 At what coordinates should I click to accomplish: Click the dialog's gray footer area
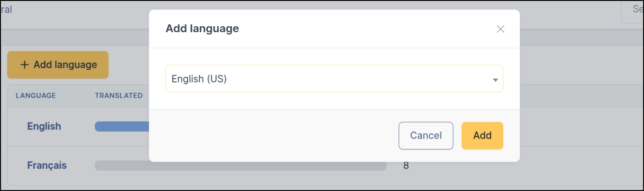pyautogui.click(x=276, y=135)
